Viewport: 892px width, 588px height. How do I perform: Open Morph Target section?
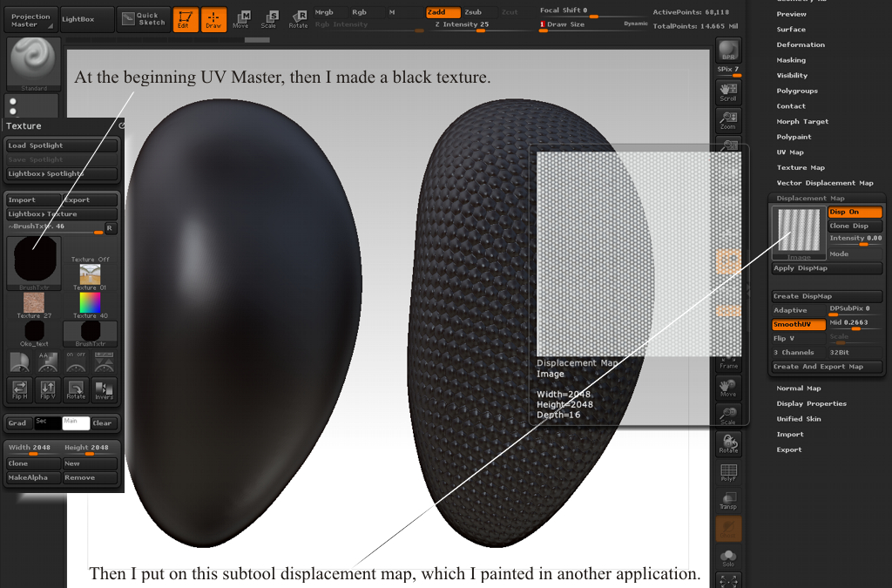[x=802, y=122]
